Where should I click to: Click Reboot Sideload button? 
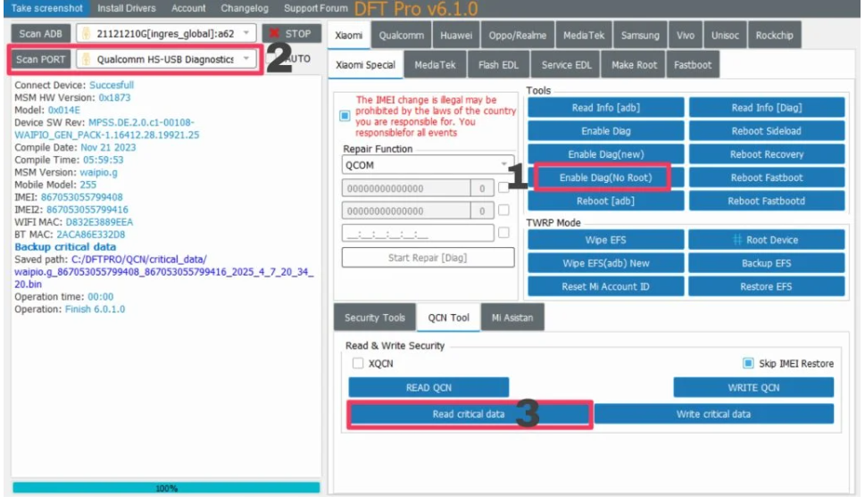click(x=767, y=131)
